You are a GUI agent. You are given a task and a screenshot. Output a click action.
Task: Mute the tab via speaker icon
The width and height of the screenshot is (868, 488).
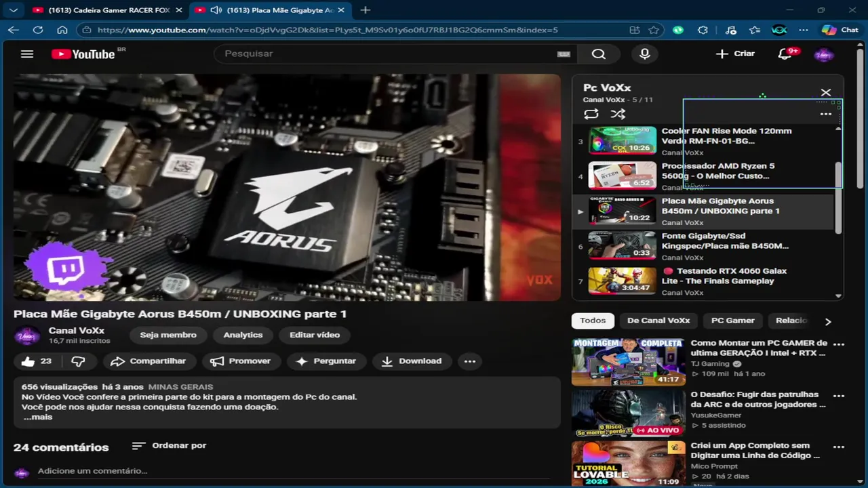pyautogui.click(x=216, y=10)
